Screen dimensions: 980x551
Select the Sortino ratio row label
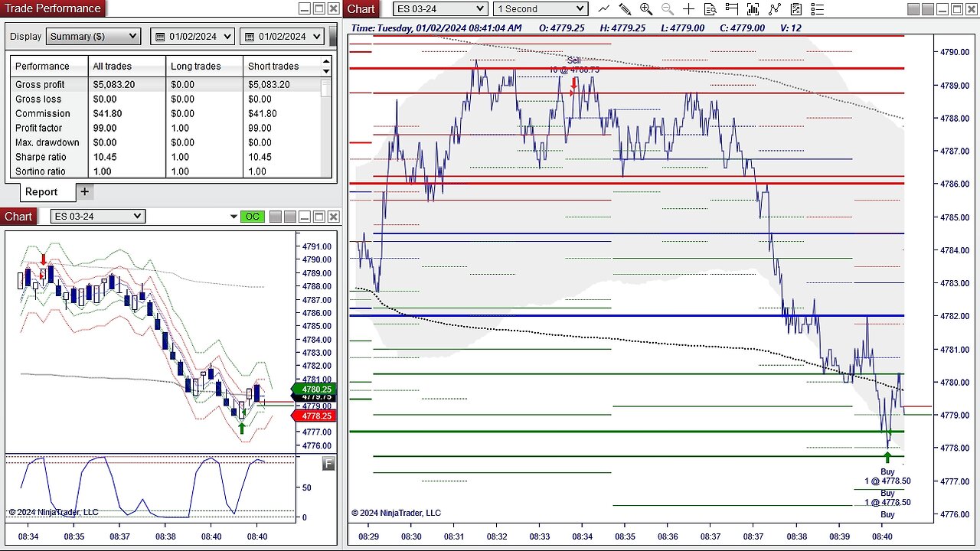click(41, 172)
